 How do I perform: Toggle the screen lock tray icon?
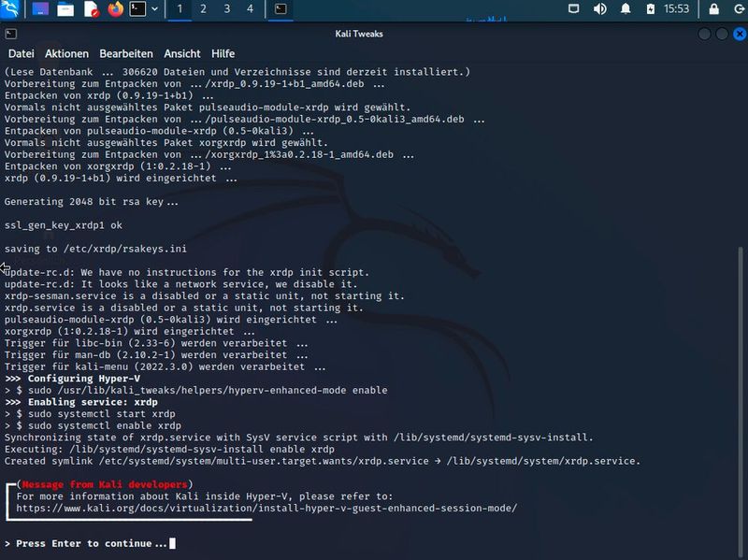click(x=712, y=8)
